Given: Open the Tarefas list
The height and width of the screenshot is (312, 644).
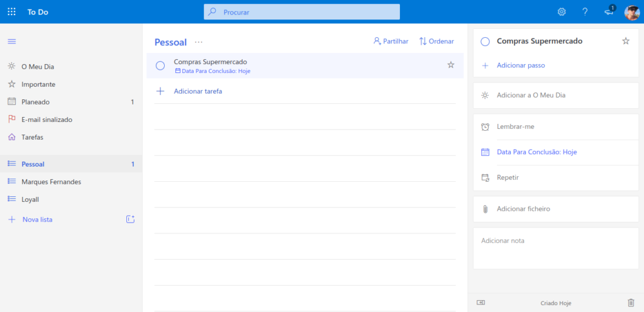Looking at the screenshot, I should pos(71,137).
